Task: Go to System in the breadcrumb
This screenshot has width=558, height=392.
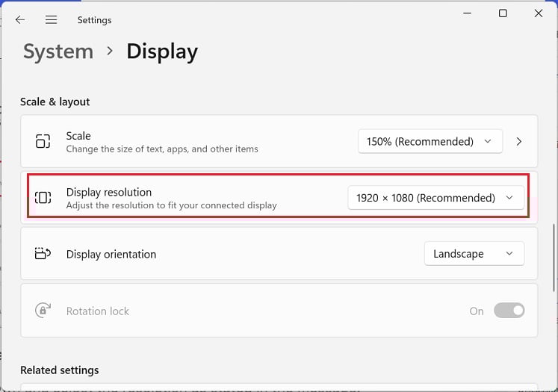Action: pos(58,52)
